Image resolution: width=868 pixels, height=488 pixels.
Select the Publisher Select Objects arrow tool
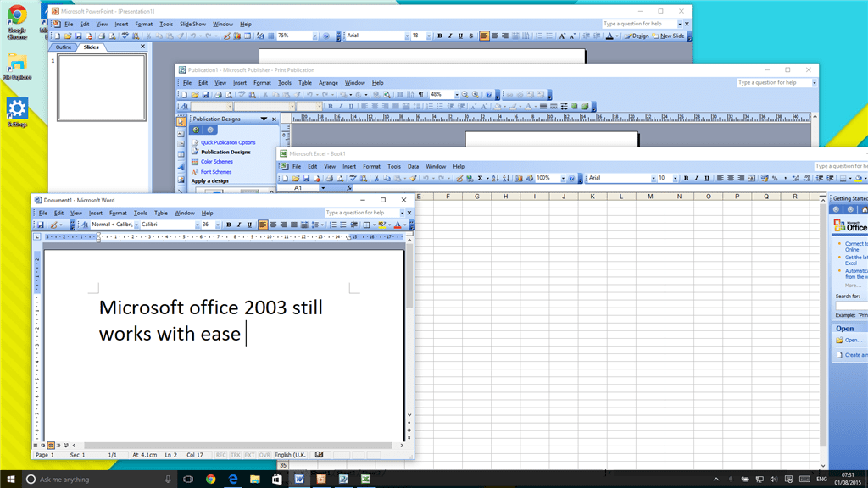click(181, 122)
